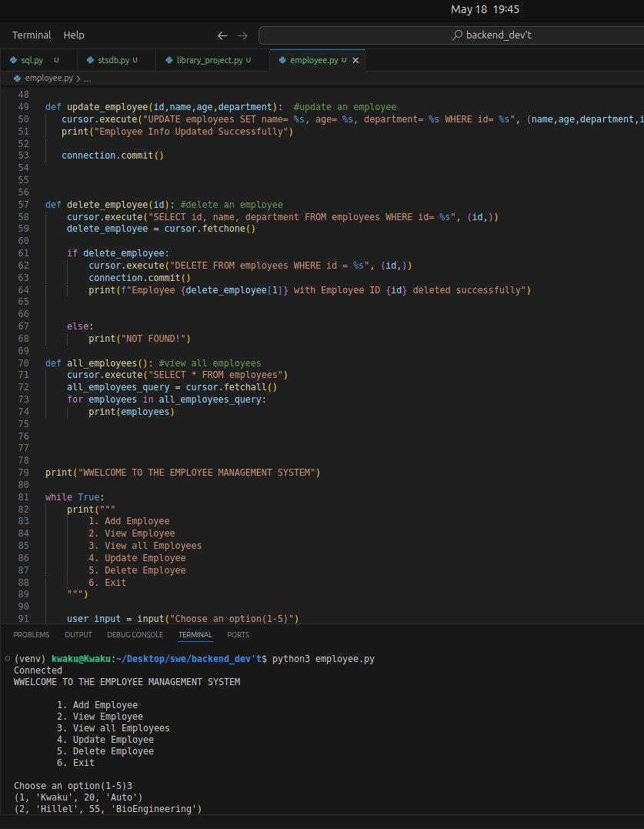Image resolution: width=644 pixels, height=829 pixels.
Task: Click Python icon on stsdb.py tab
Action: point(89,60)
